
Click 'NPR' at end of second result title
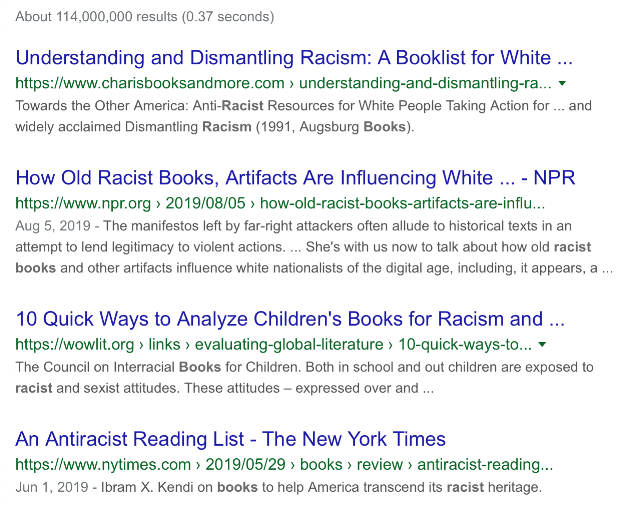(x=554, y=178)
